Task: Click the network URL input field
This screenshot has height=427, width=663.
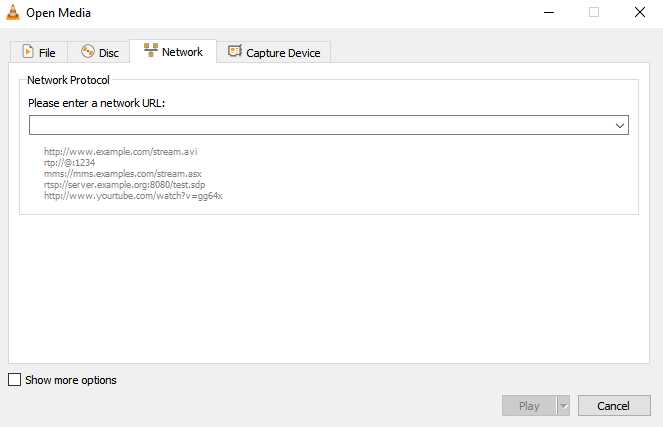Action: pyautogui.click(x=329, y=125)
